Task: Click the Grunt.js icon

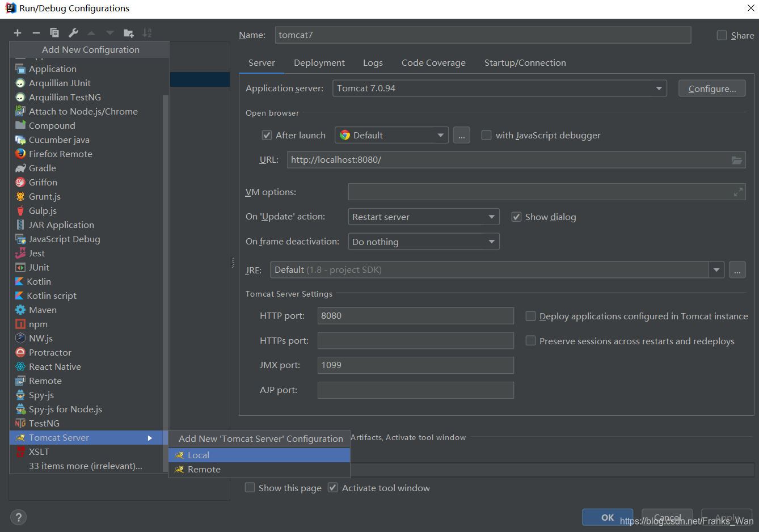Action: coord(20,196)
